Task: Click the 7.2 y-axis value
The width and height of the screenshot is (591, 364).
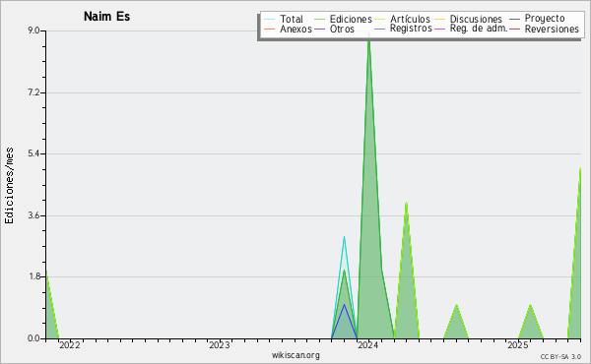Action: [x=33, y=92]
